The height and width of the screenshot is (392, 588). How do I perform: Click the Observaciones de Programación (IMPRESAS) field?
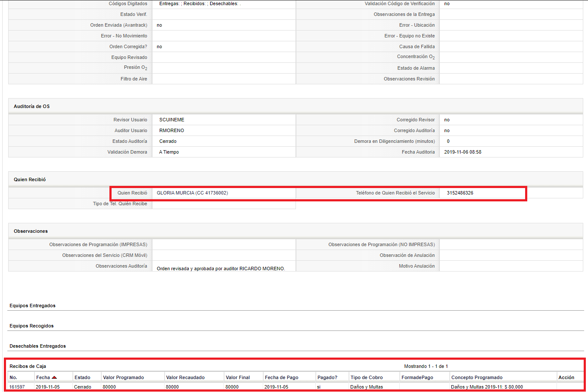pos(224,244)
